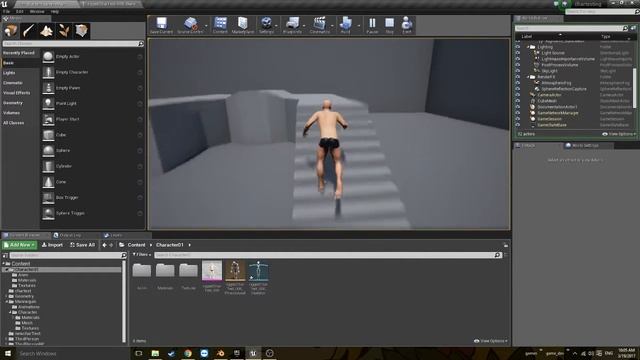Open the Content browser toolbar icon
This screenshot has height=360, width=640.
click(220, 25)
